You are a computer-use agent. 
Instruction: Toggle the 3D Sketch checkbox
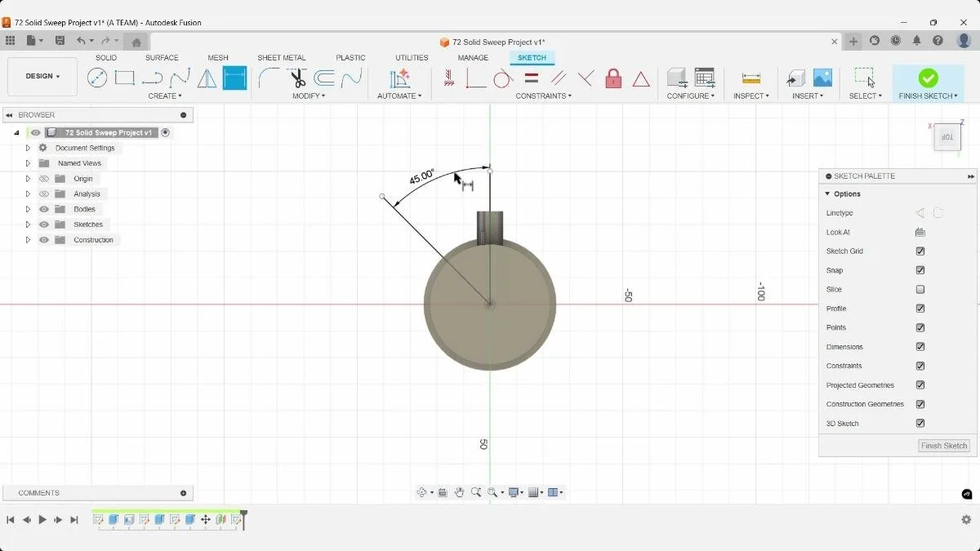pyautogui.click(x=920, y=424)
